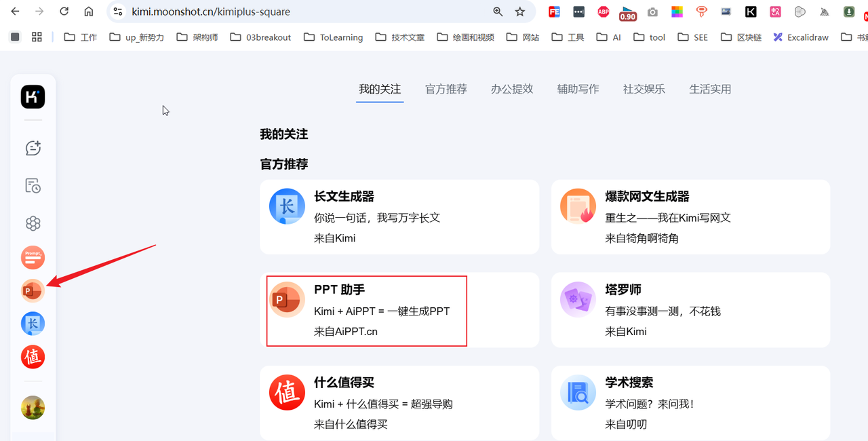
Task: Switch to the 办公提效 tab
Action: click(512, 89)
